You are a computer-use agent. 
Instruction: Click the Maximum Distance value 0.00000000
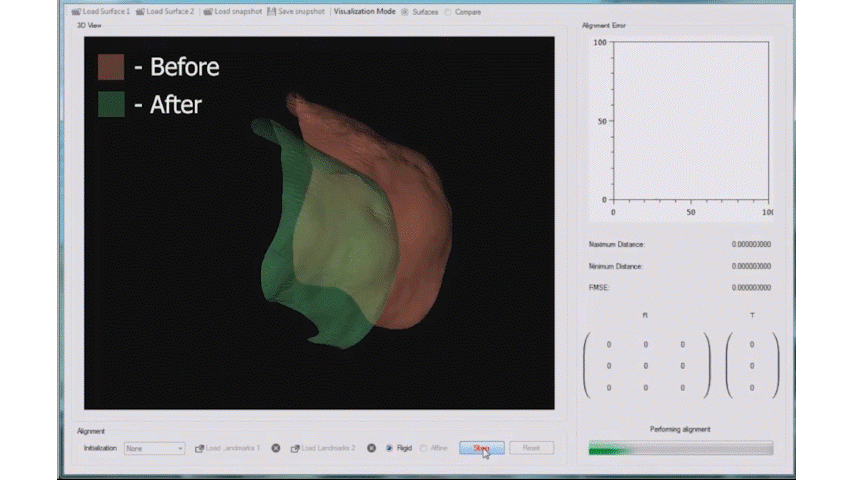click(x=751, y=244)
